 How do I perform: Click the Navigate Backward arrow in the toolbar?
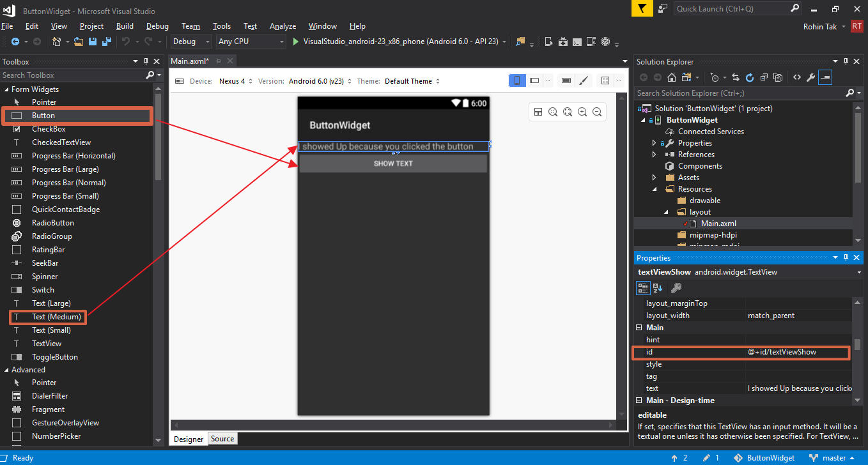pyautogui.click(x=14, y=42)
